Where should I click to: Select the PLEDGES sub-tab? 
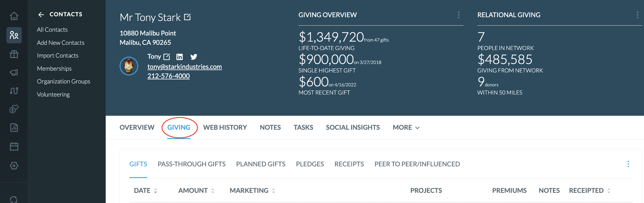tap(310, 164)
